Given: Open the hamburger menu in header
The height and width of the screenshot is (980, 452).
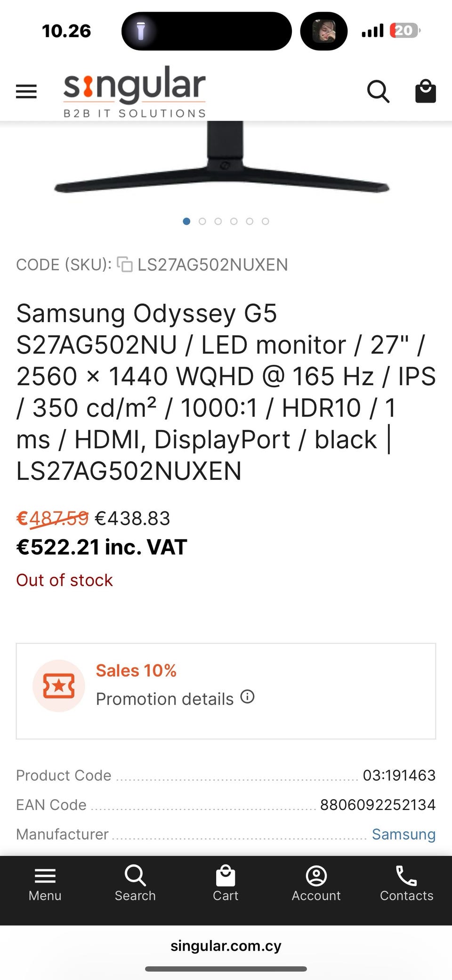Looking at the screenshot, I should tap(26, 91).
